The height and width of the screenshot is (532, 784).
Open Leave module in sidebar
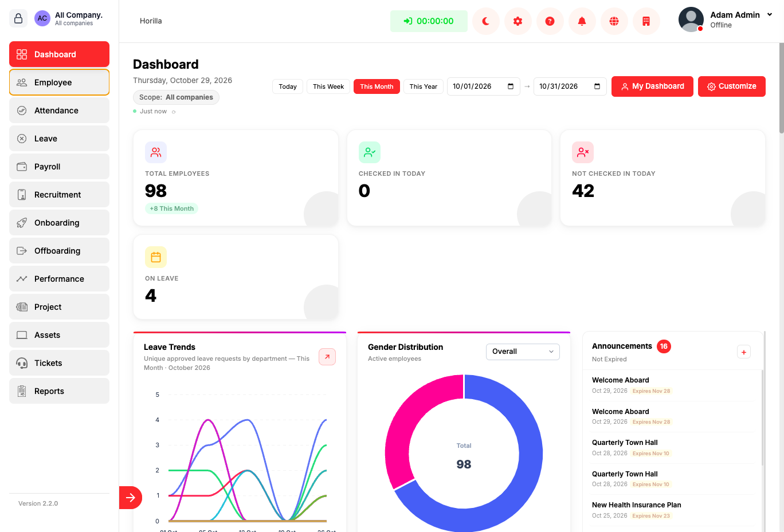(59, 139)
